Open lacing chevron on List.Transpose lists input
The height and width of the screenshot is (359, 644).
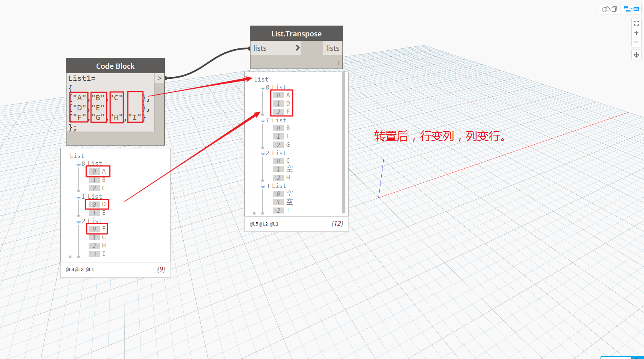click(x=297, y=48)
